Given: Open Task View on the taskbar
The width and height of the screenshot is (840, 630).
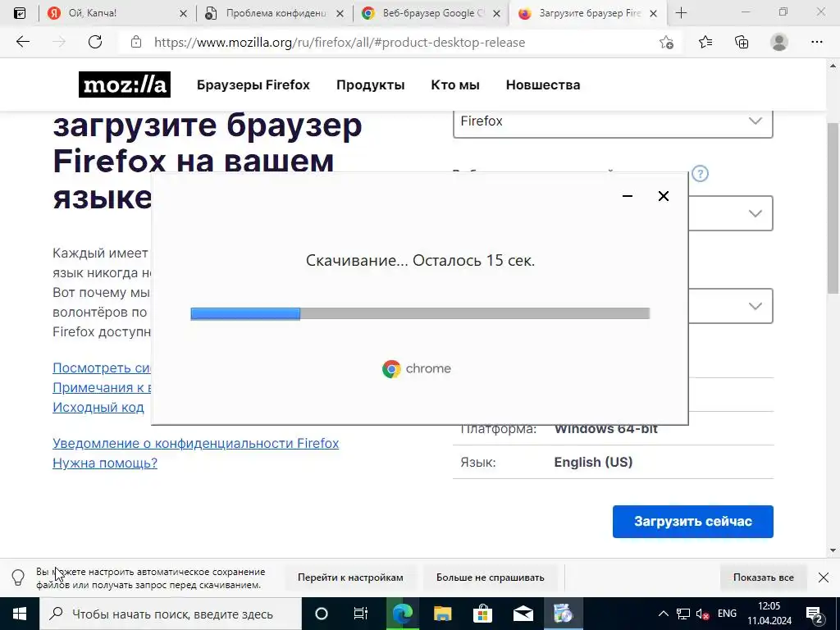Looking at the screenshot, I should pos(361,614).
